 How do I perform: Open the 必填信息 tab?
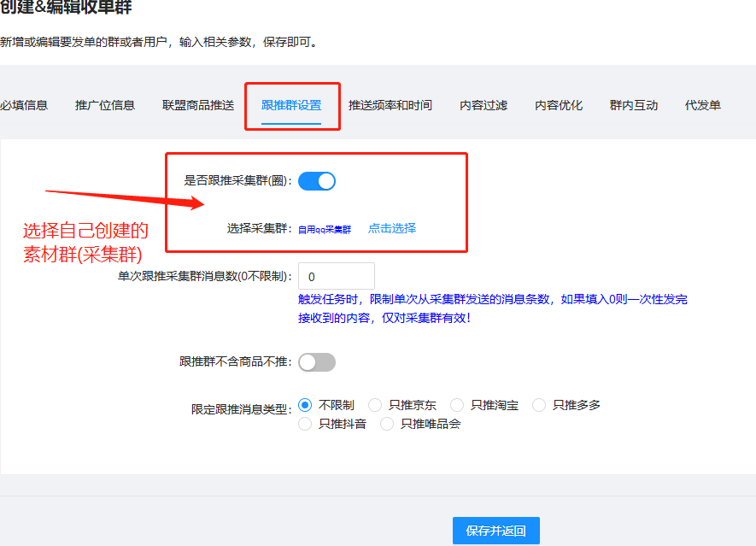pos(24,105)
